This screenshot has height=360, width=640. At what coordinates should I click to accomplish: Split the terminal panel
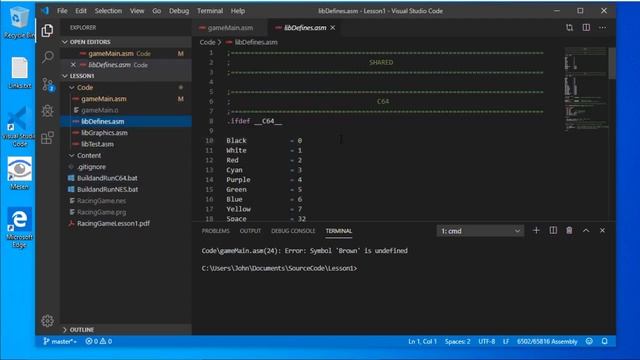(x=553, y=231)
